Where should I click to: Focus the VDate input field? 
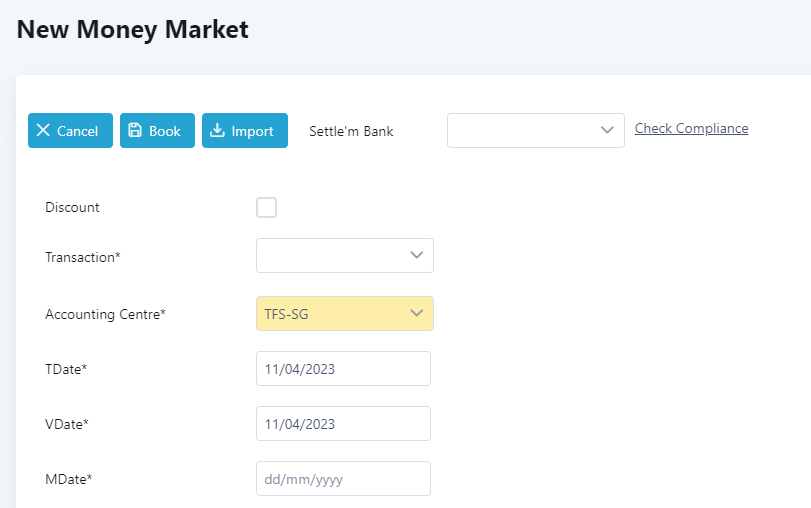pyautogui.click(x=343, y=424)
